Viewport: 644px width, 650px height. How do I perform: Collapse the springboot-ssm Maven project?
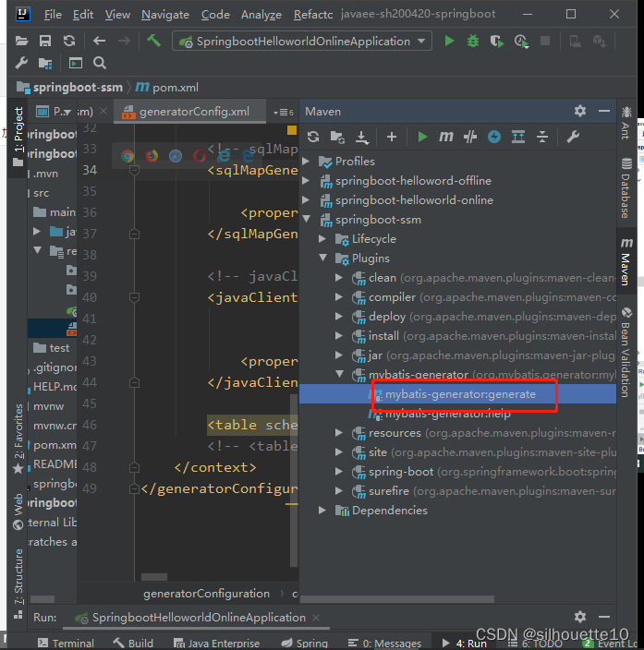(x=307, y=220)
